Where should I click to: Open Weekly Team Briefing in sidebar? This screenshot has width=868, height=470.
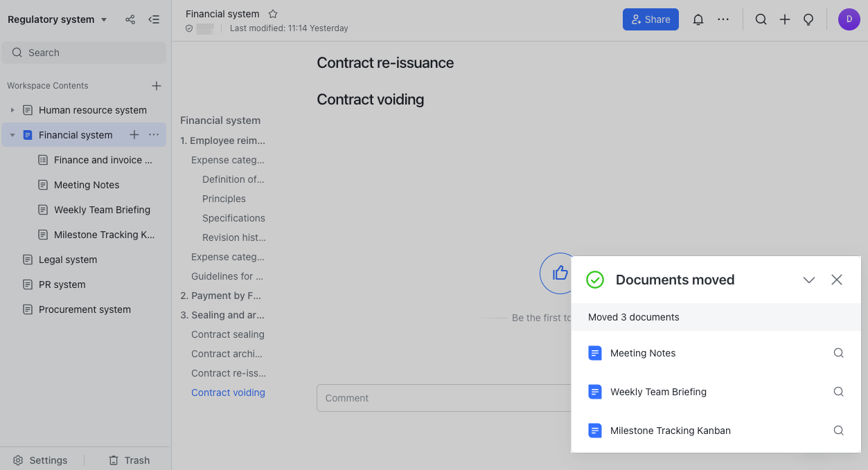102,210
